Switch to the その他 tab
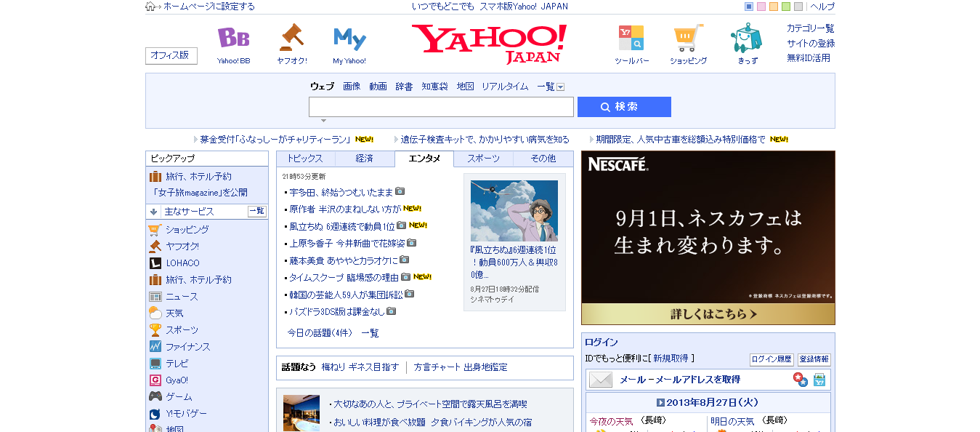The image size is (980, 432). (543, 159)
